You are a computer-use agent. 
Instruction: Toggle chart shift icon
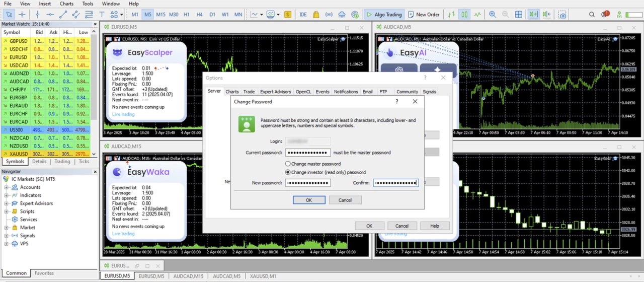(547, 15)
